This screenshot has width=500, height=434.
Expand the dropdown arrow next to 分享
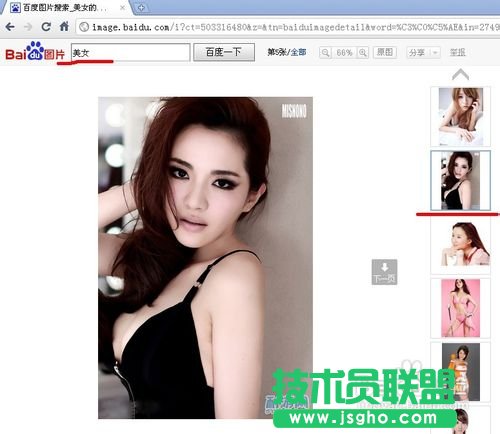pyautogui.click(x=435, y=53)
